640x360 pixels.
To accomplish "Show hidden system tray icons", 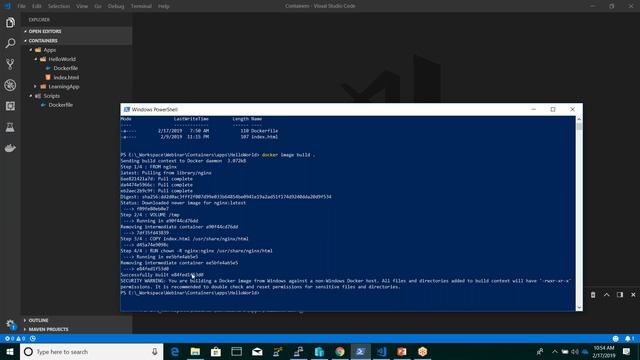I will point(554,351).
